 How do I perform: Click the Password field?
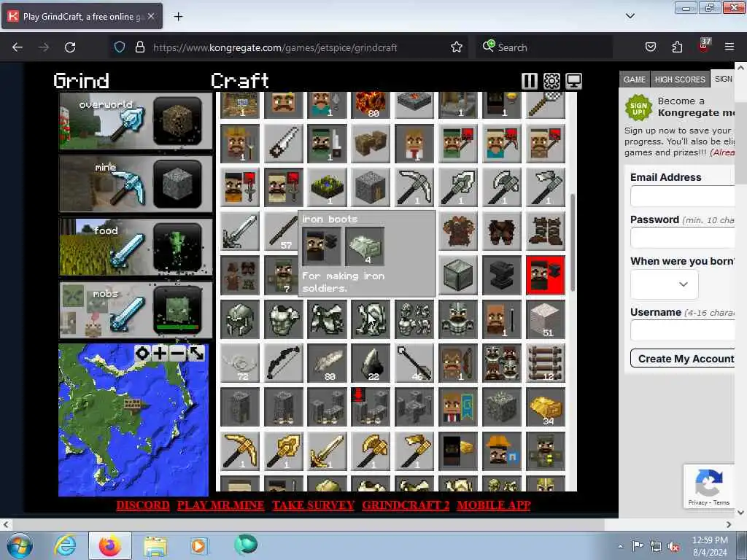click(683, 238)
